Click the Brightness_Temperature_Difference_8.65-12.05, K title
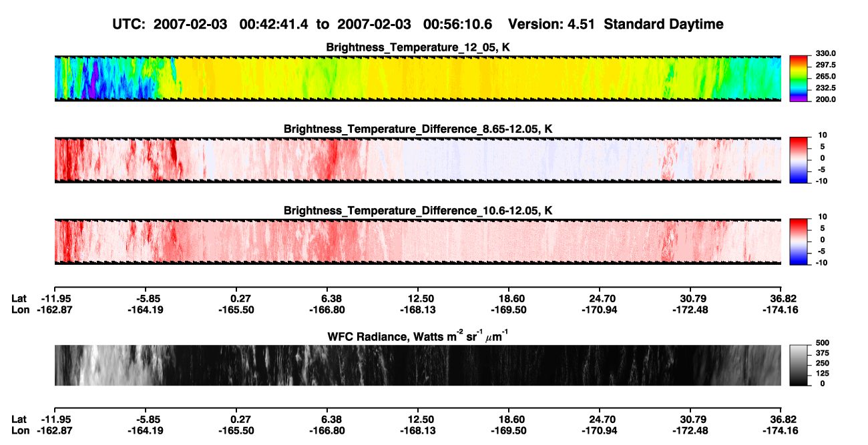The image size is (868, 445). point(418,128)
